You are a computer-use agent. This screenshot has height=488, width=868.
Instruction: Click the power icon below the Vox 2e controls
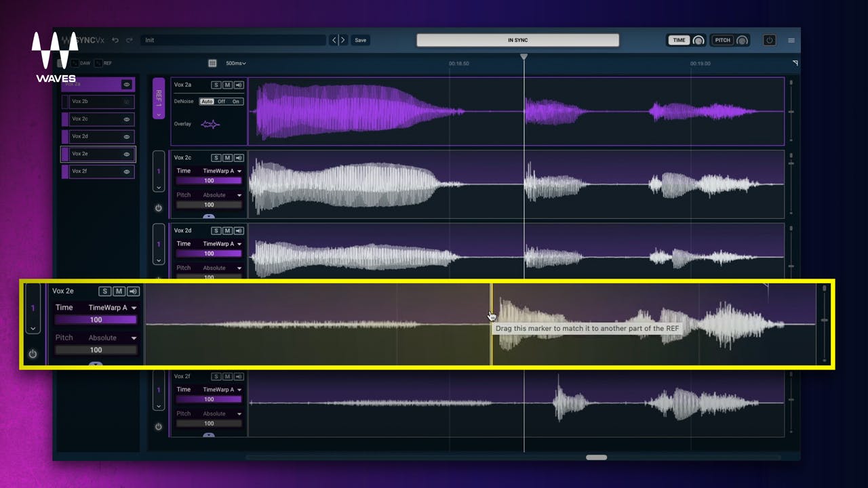(x=32, y=353)
